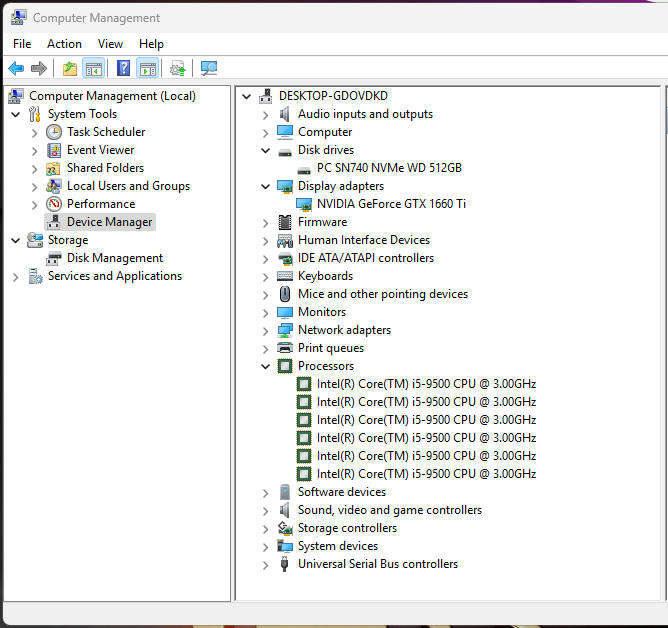This screenshot has height=628, width=668.
Task: Select the first Intel Core i5-9500 processor entry
Action: pyautogui.click(x=426, y=384)
